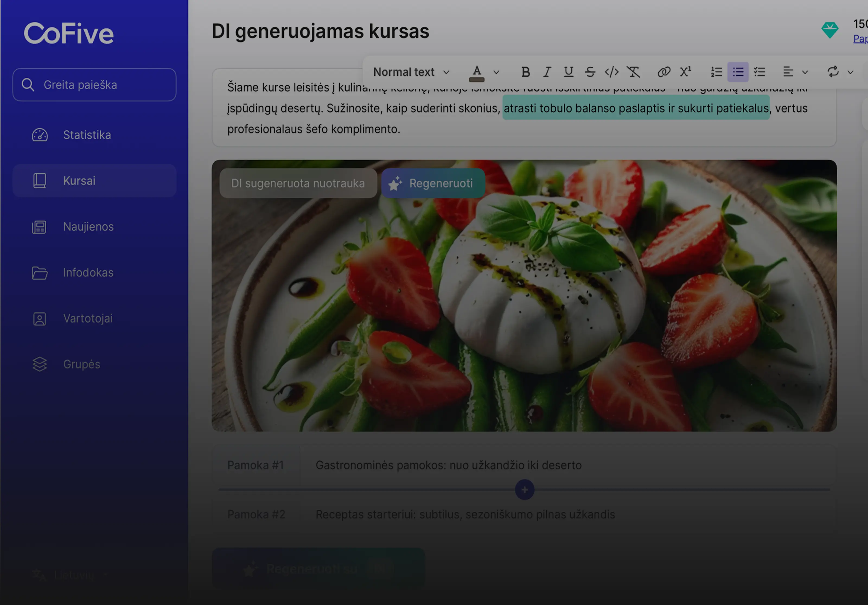Toggle the numbered list formatting
Image resolution: width=868 pixels, height=605 pixels.
point(716,72)
